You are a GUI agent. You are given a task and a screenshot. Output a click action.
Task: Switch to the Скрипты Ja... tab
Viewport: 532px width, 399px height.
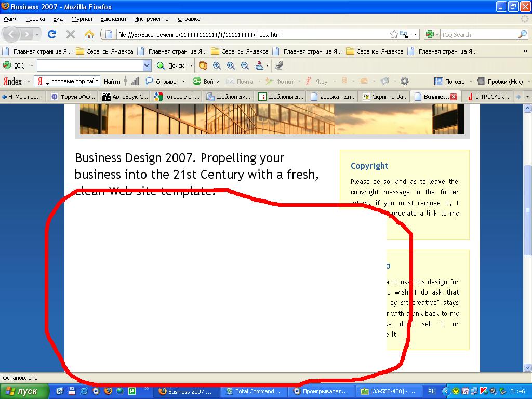point(385,97)
